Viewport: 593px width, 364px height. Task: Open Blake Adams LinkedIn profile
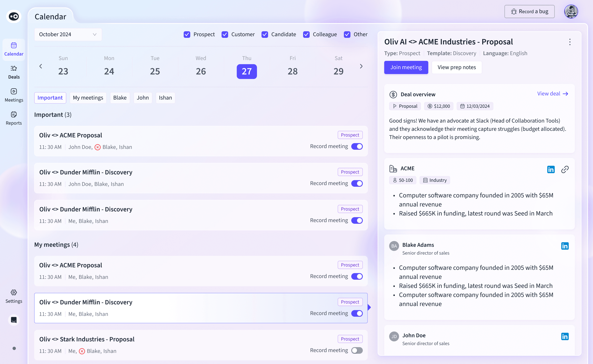565,246
